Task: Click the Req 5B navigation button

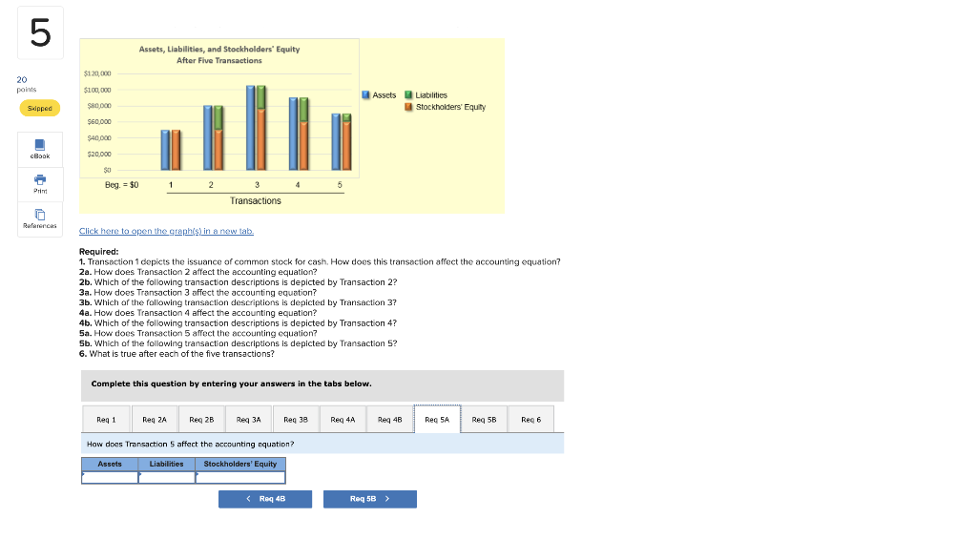Action: point(369,498)
